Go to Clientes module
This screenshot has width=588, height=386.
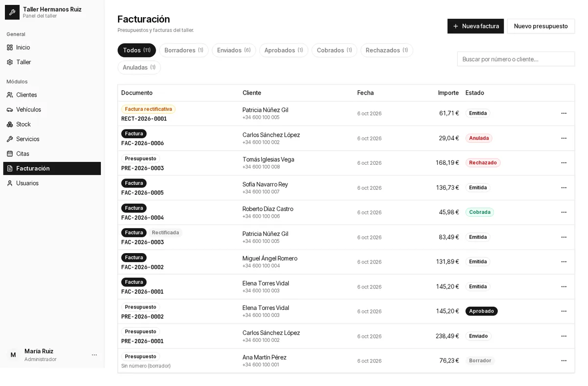52,95
